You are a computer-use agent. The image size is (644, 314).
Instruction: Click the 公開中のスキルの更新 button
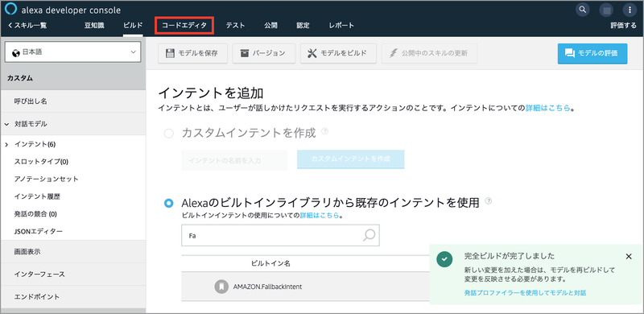(x=430, y=53)
